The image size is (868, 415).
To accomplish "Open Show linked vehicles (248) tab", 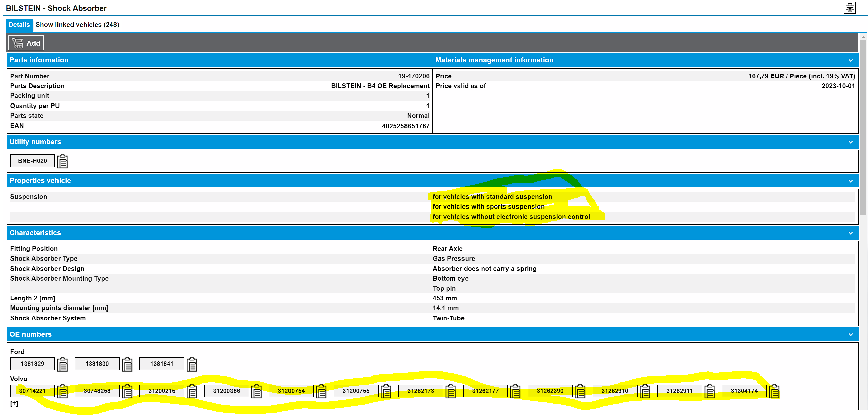I will point(77,25).
